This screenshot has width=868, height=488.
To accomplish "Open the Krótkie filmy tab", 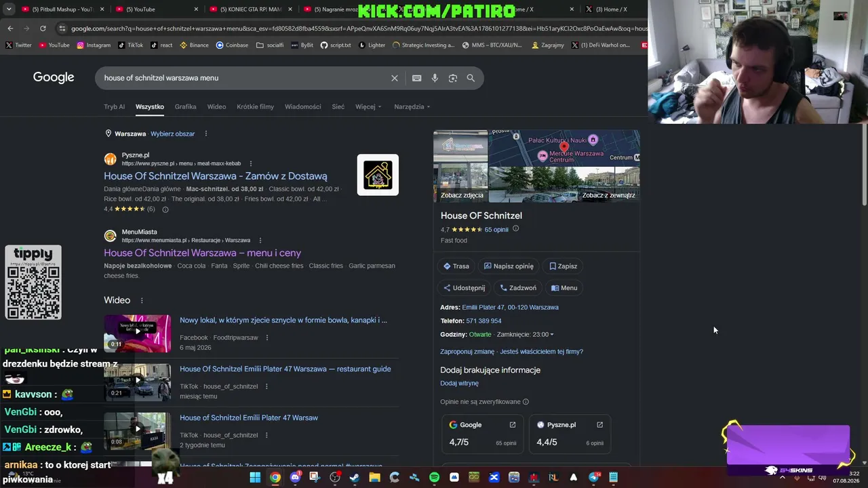I will [255, 106].
